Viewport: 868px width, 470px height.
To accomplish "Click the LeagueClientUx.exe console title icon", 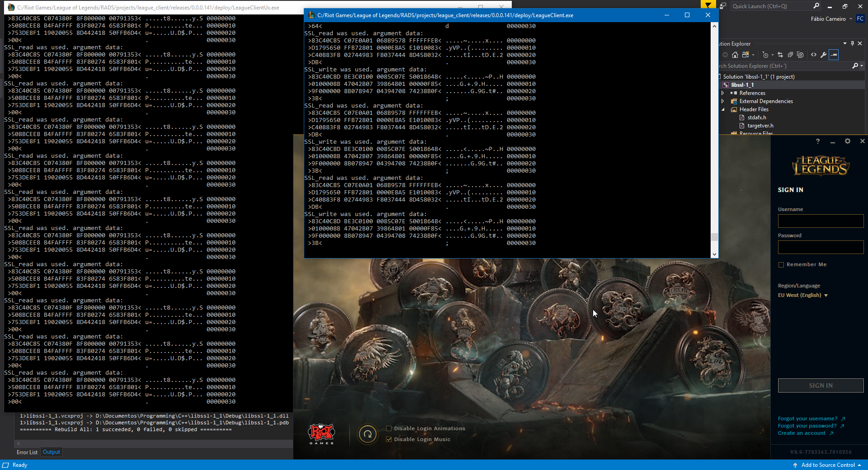I will [11, 7].
